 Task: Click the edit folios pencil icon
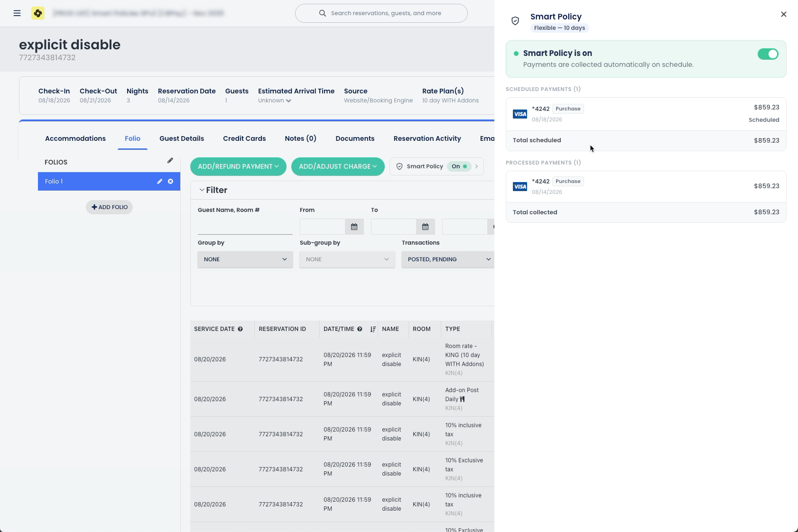pyautogui.click(x=170, y=161)
